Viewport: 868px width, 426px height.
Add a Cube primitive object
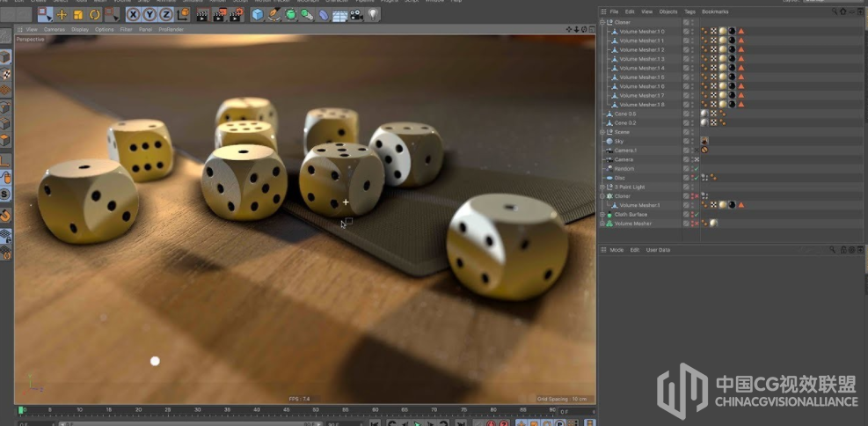pos(258,15)
